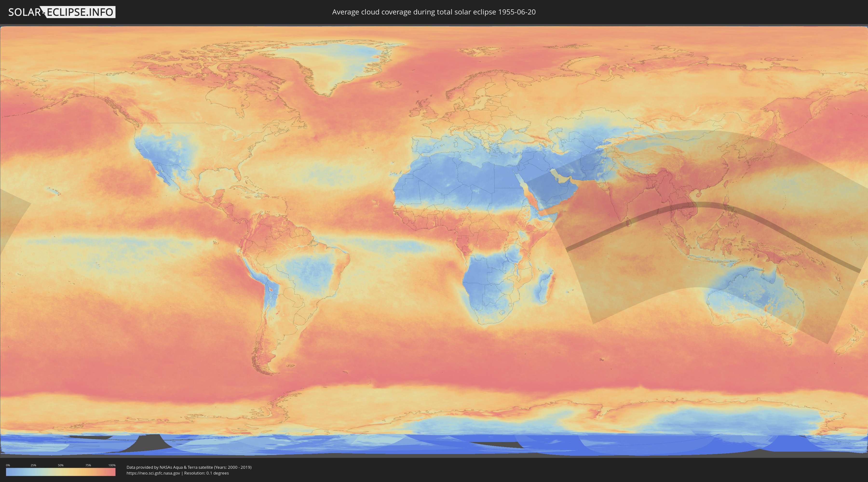
Task: Click the cloud coverage color gradient legend bar
Action: 61,472
